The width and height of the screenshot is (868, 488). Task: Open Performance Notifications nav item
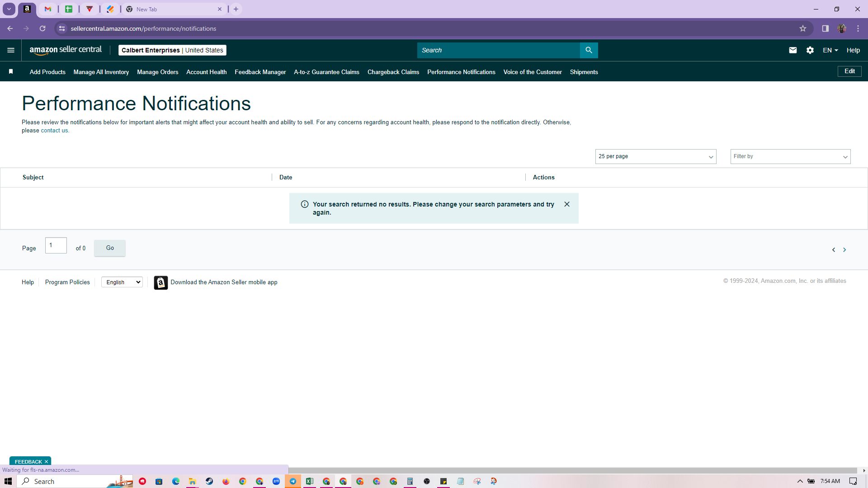point(461,72)
